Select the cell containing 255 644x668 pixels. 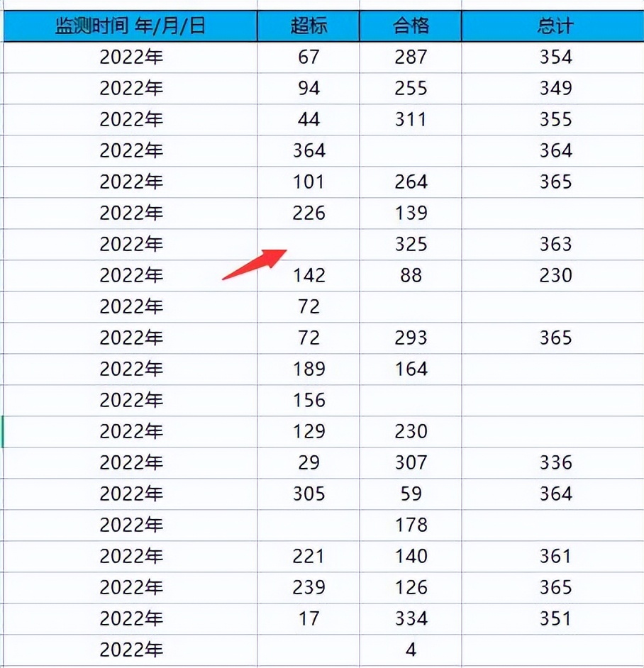[411, 89]
